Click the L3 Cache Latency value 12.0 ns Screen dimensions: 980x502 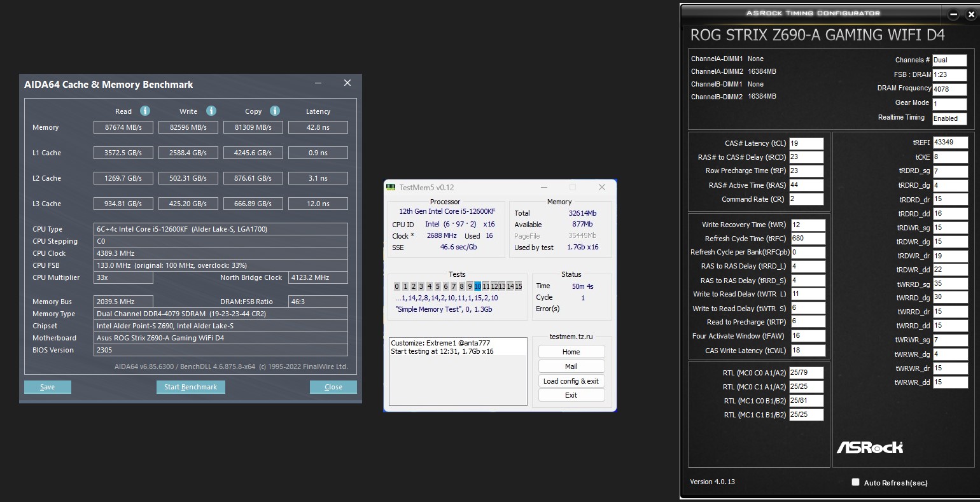(318, 204)
